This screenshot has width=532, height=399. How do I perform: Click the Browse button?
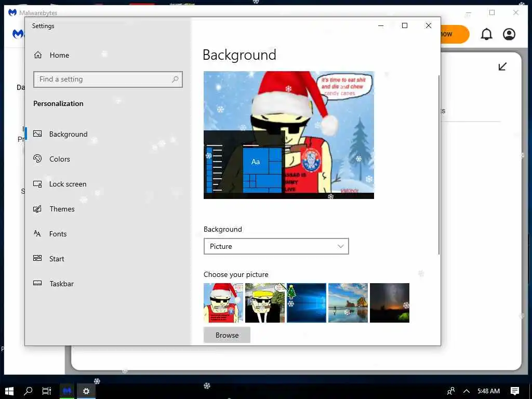coord(227,335)
